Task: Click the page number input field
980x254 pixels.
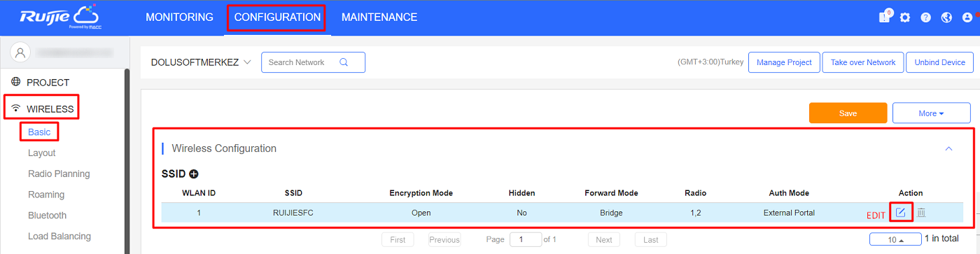Action: coord(525,239)
